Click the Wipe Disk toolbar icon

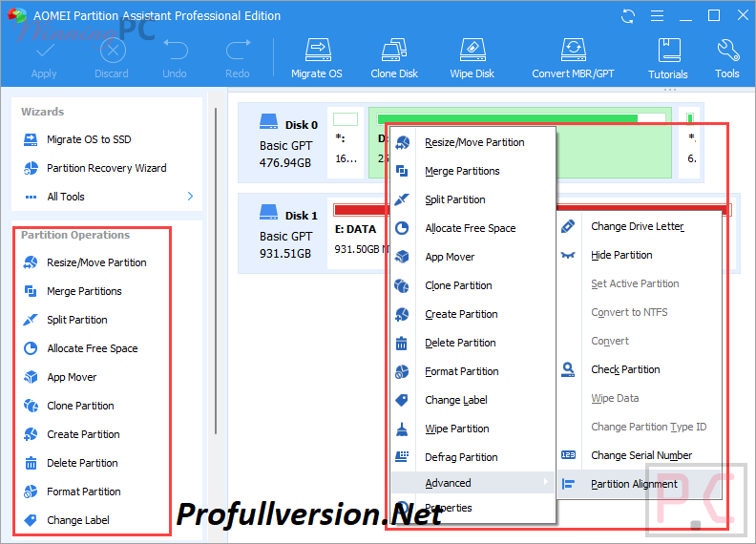coord(472,51)
